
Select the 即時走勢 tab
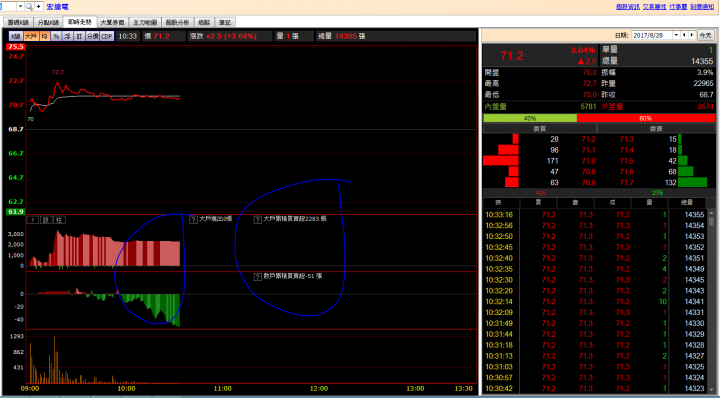(80, 22)
